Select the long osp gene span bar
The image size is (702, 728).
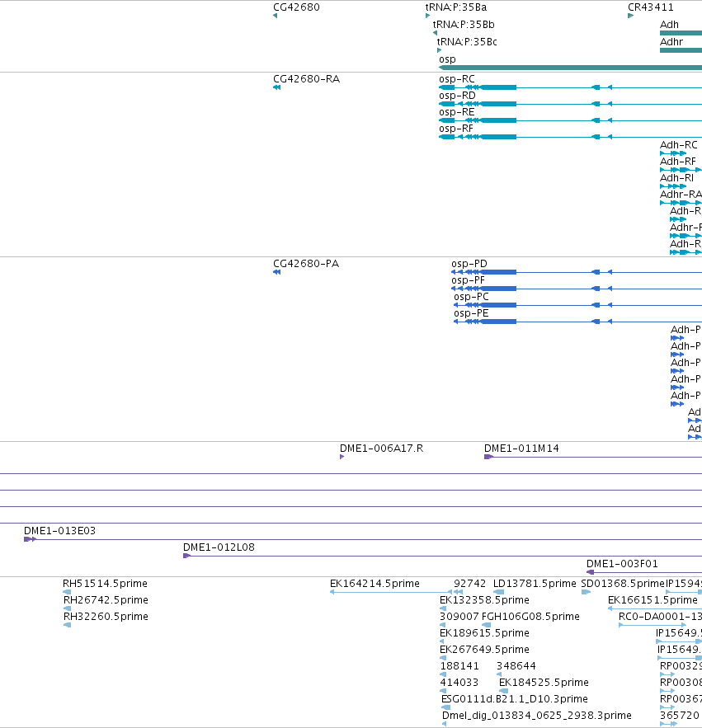pos(571,68)
